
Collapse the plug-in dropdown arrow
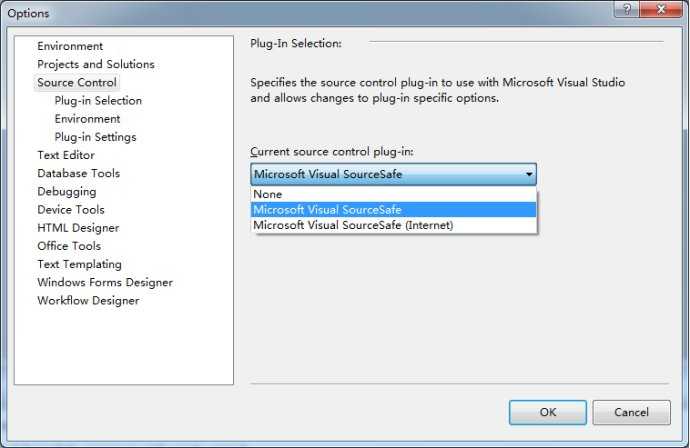pyautogui.click(x=529, y=174)
